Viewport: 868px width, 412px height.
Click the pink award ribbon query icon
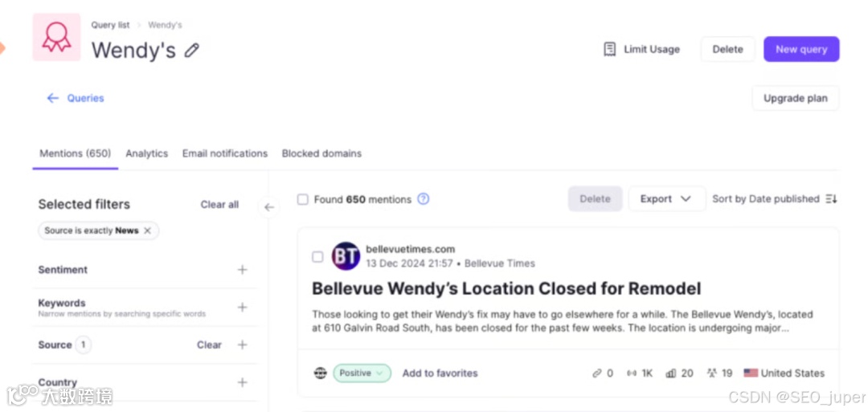point(56,38)
